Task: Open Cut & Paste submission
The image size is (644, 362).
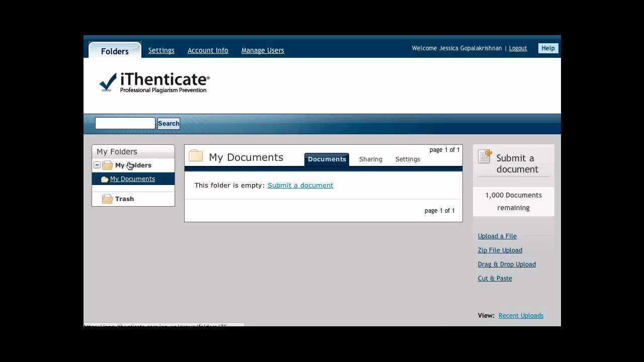Action: click(495, 279)
